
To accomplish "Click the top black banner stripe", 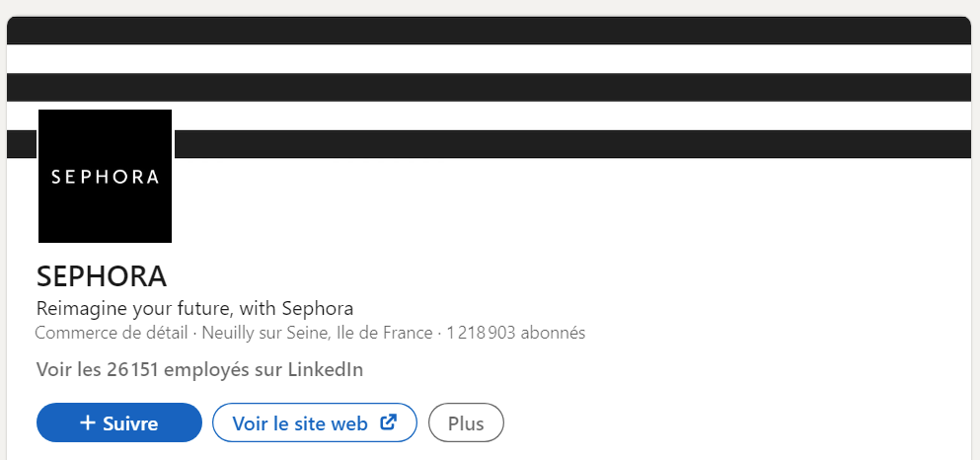I will 489,31.
